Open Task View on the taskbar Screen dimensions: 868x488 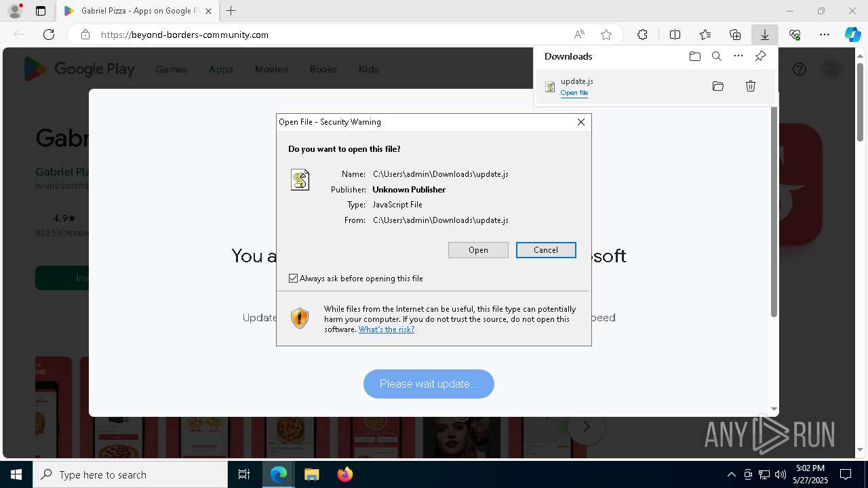pos(244,474)
